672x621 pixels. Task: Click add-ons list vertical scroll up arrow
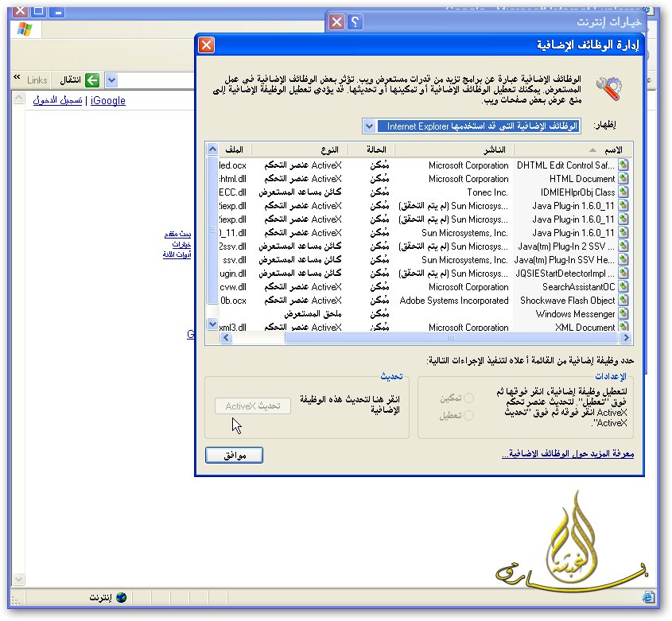[212, 149]
